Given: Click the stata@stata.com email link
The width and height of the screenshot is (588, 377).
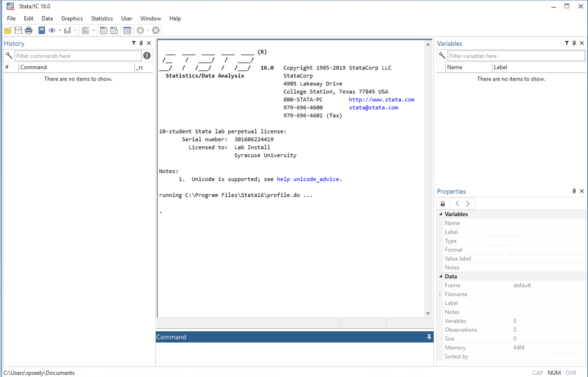Looking at the screenshot, I should point(373,107).
